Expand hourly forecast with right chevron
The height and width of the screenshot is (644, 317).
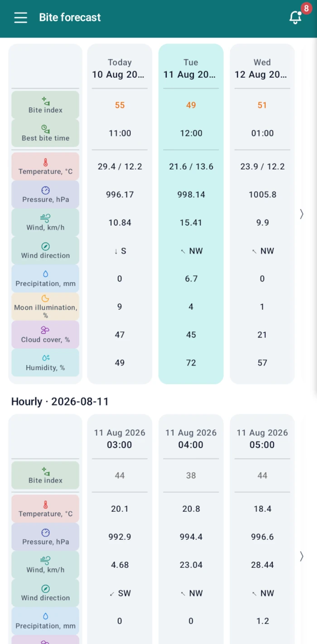pyautogui.click(x=302, y=556)
